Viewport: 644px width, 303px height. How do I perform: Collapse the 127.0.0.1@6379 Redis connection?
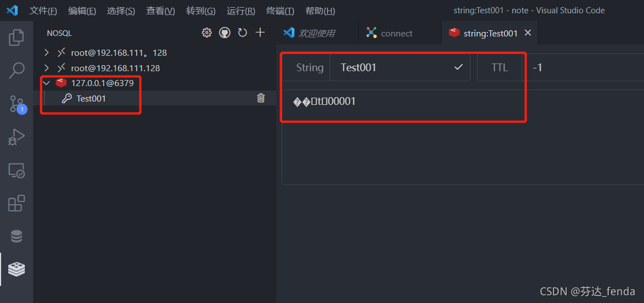[x=46, y=83]
